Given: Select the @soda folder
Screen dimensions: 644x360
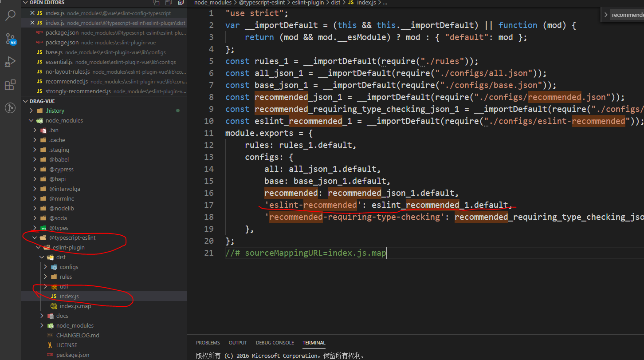Looking at the screenshot, I should tap(104, 218).
